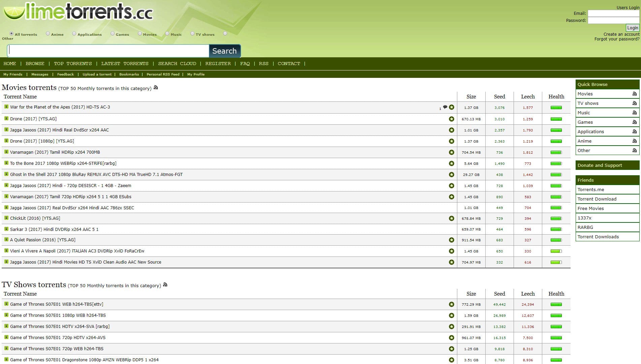The image size is (641, 364).
Task: Click the health bar for Jagga Jasoos Hindi Movies HD TS XviD
Action: pyautogui.click(x=556, y=262)
